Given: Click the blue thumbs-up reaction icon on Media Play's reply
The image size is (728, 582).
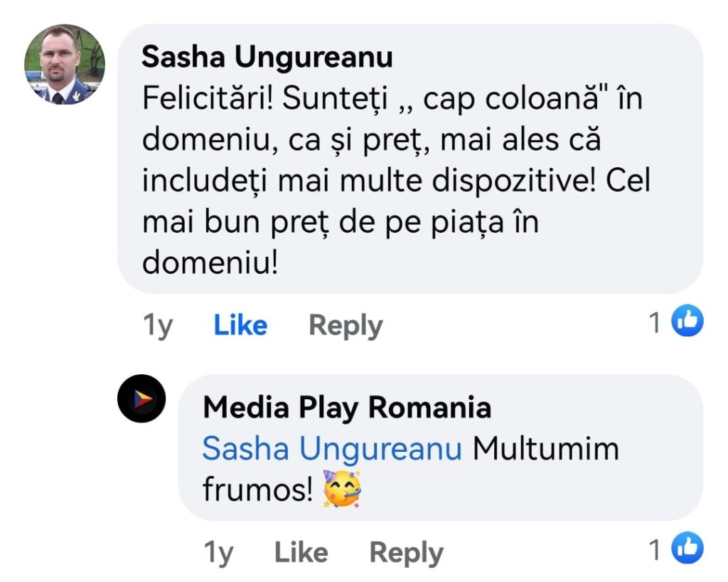Looking at the screenshot, I should (687, 549).
